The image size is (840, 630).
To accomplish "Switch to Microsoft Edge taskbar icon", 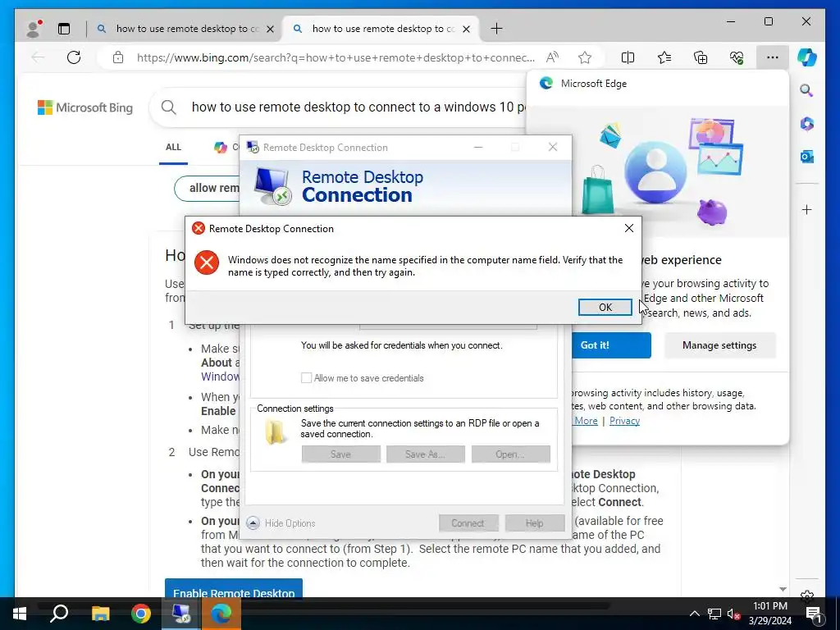I will coord(221,614).
